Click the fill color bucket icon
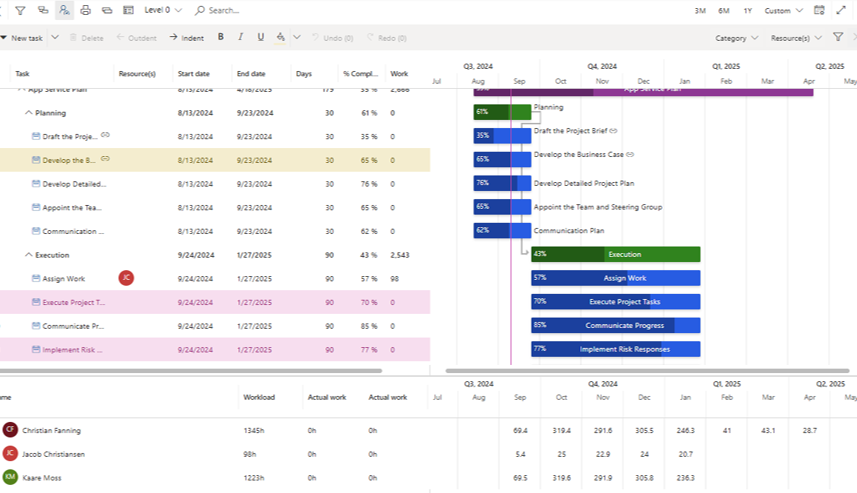The image size is (857, 493). pos(280,37)
